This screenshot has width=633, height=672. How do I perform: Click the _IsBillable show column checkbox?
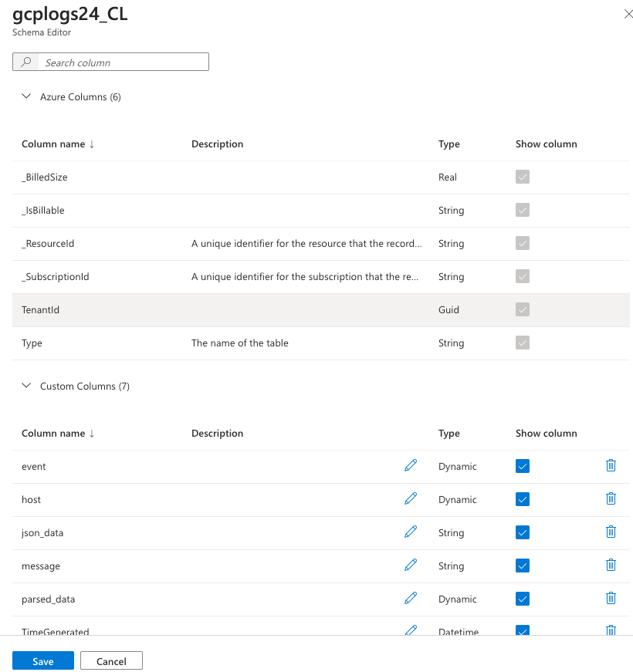tap(523, 210)
